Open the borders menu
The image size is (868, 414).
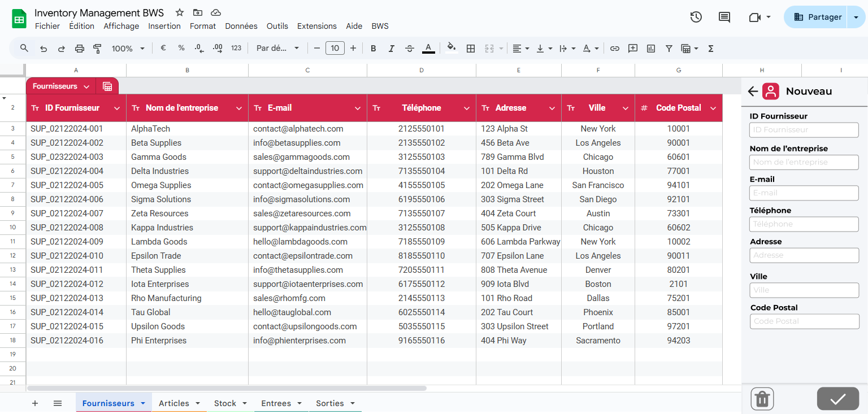click(x=470, y=49)
